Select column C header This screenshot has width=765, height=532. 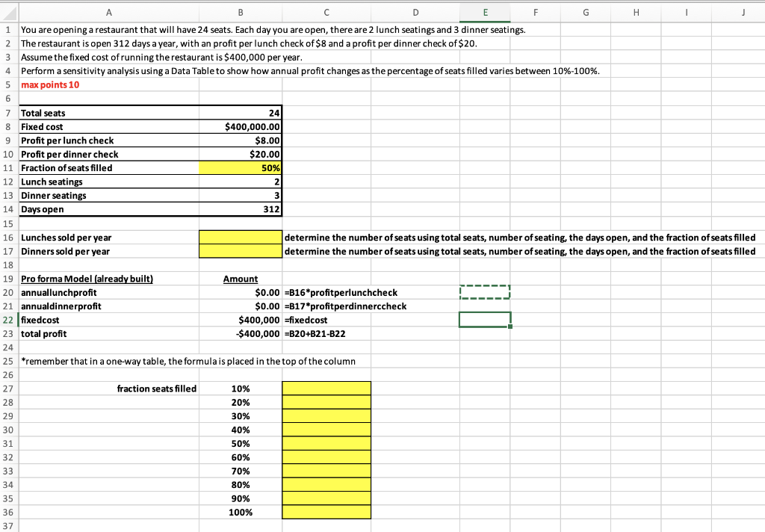point(326,13)
